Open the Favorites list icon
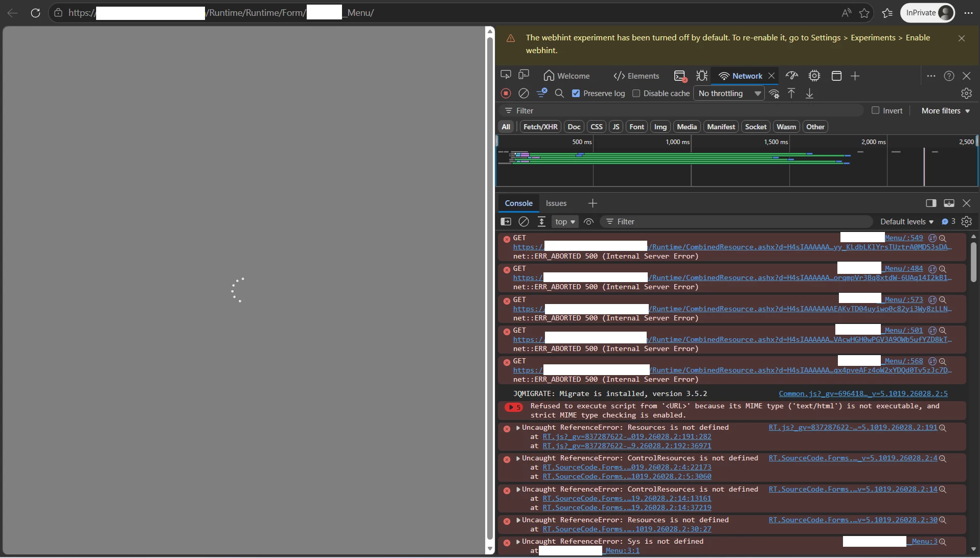The image size is (980, 558). [x=887, y=13]
